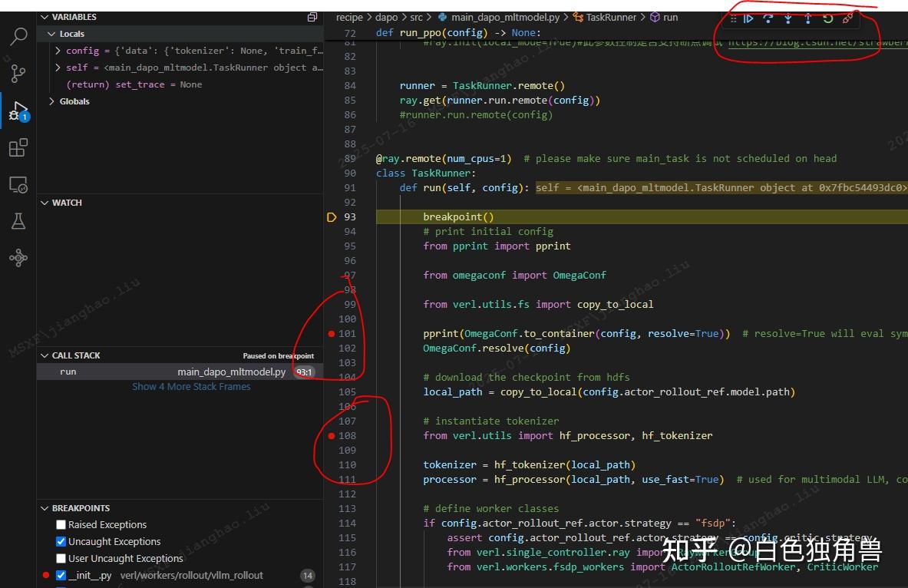Click the Step Into icon
This screenshot has height=588, width=908.
coord(788,19)
